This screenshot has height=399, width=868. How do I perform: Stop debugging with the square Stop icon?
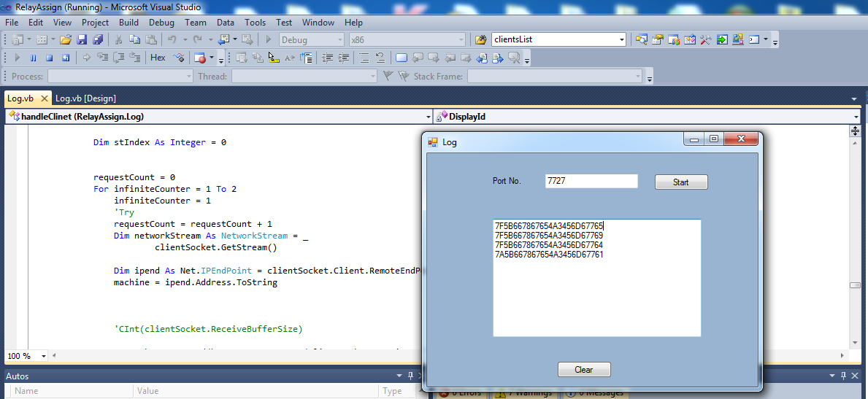coord(50,58)
